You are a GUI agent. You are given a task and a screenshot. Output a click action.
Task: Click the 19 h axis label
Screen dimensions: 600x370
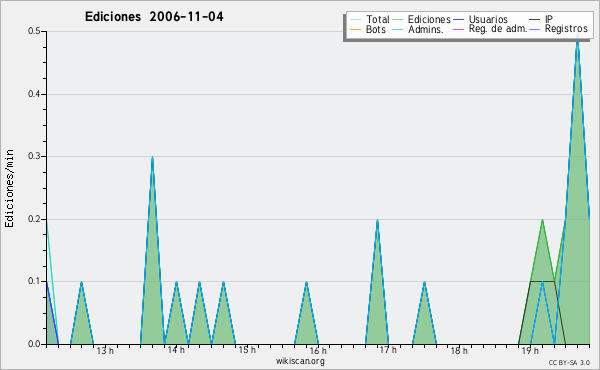point(530,350)
